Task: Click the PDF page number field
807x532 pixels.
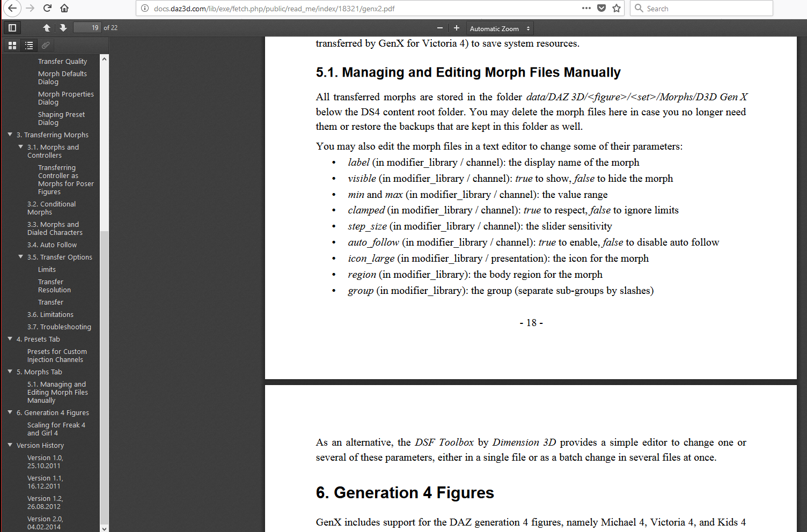Action: [87, 28]
